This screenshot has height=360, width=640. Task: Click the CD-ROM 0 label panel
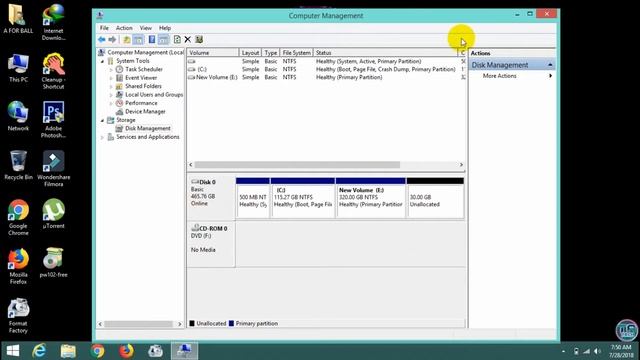click(211, 244)
